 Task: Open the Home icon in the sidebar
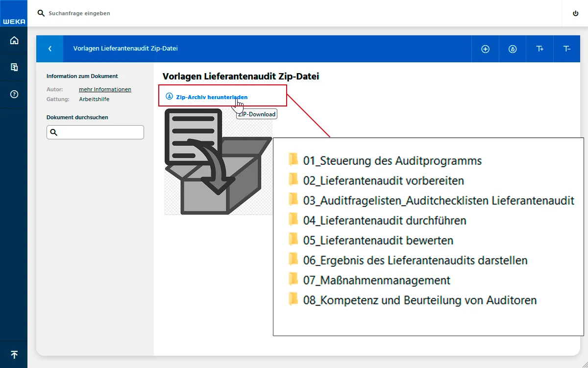coord(14,41)
